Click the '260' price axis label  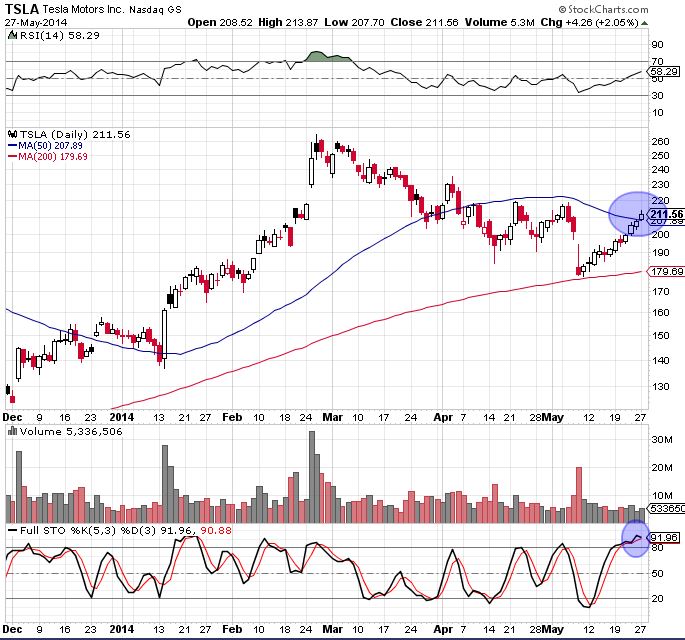click(660, 142)
